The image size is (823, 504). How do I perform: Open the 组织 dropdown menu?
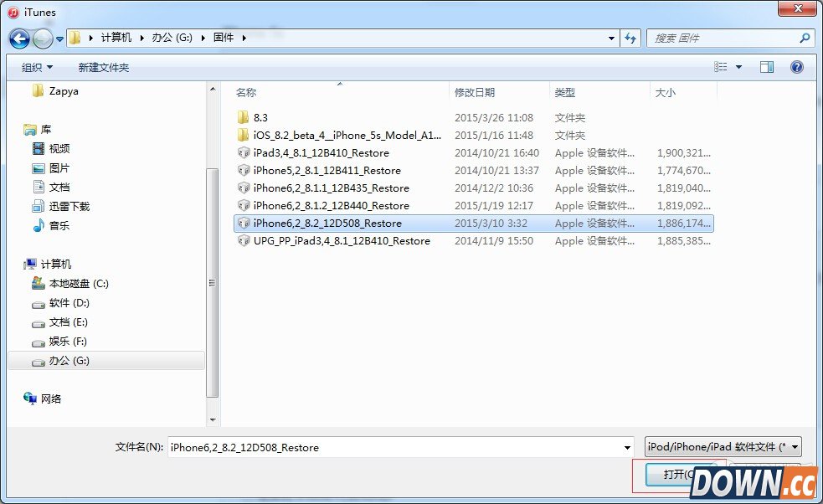point(36,67)
